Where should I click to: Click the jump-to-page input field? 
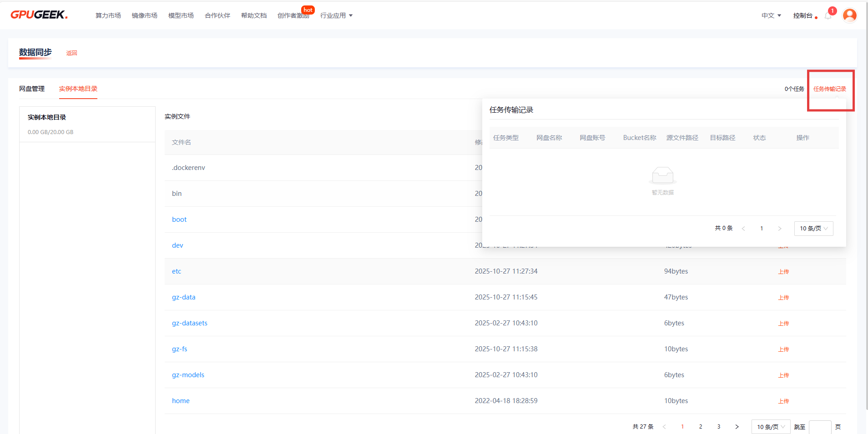[x=820, y=427]
